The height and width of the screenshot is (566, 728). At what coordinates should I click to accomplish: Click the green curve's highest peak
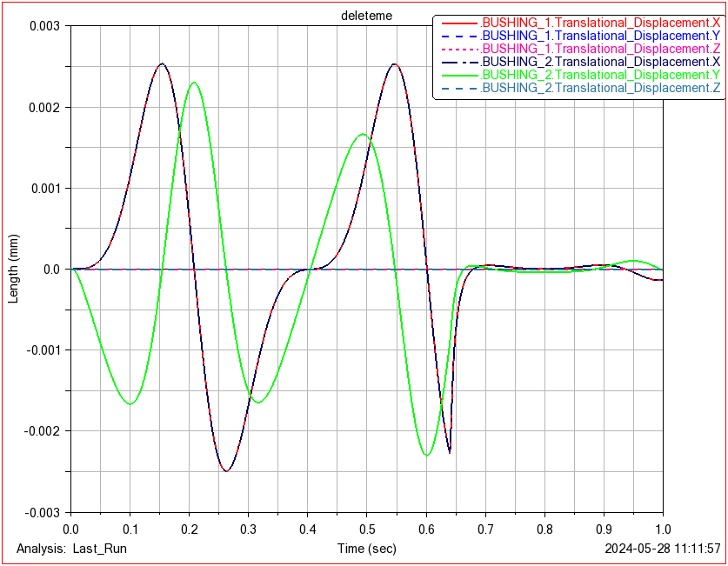click(193, 83)
